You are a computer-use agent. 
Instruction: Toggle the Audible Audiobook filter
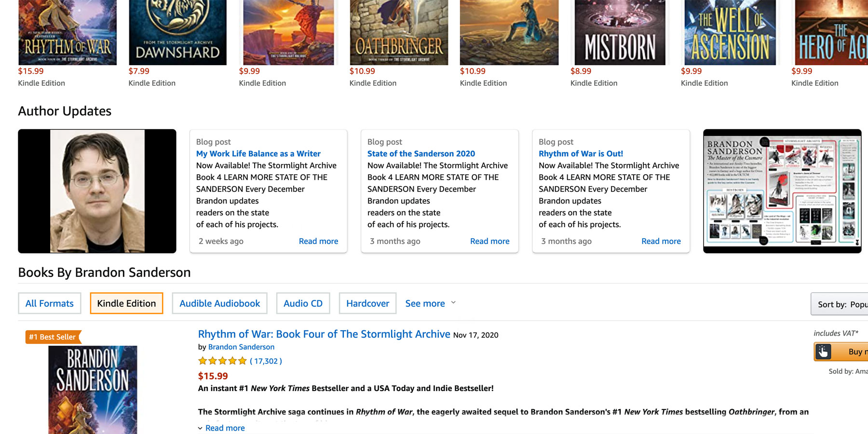219,303
